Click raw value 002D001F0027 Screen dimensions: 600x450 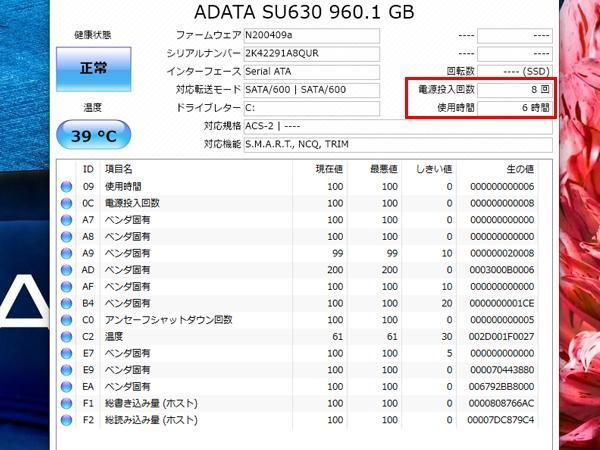click(502, 337)
